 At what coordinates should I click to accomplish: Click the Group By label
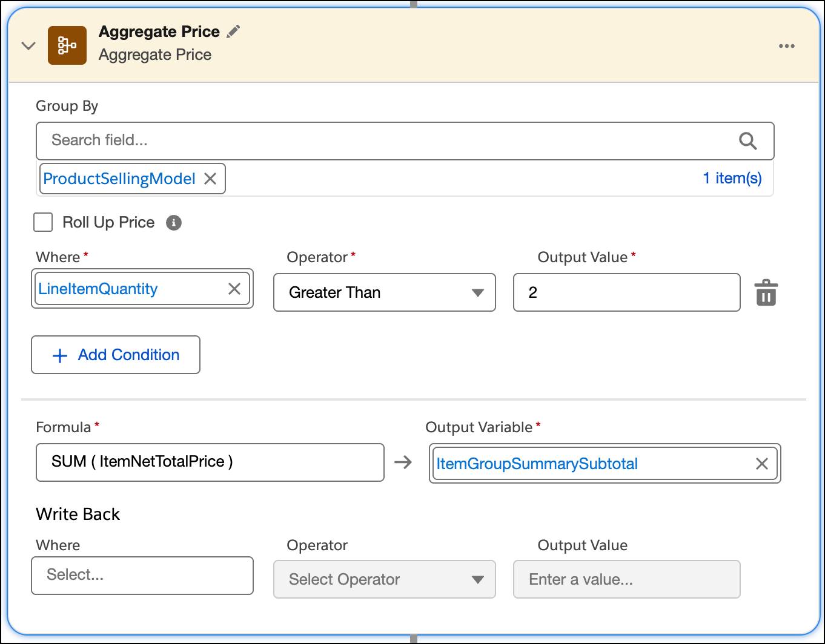[67, 107]
